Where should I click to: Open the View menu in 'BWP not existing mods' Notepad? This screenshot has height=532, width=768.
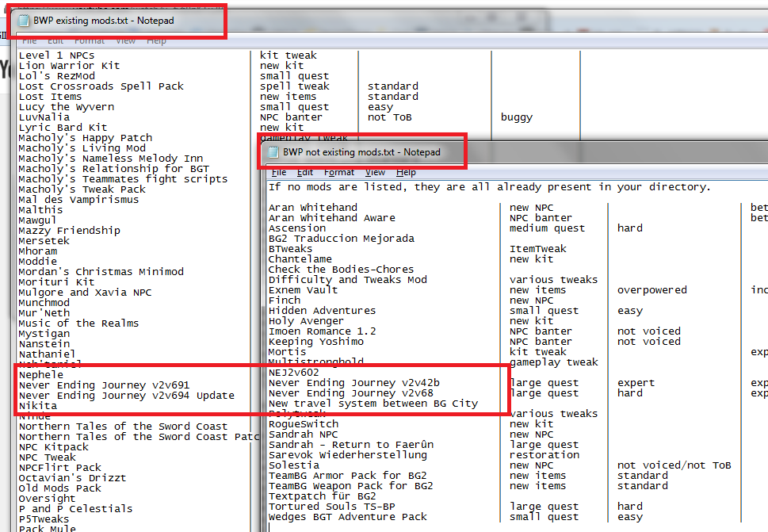[375, 172]
